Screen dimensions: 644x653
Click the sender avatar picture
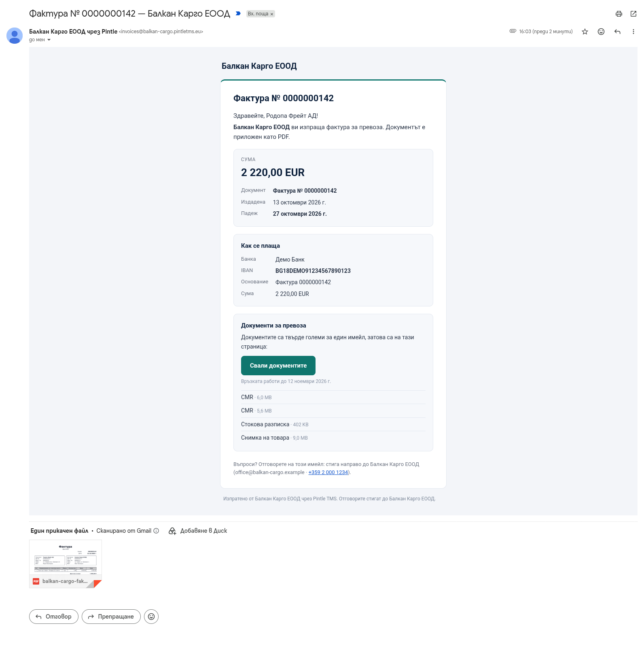point(15,36)
